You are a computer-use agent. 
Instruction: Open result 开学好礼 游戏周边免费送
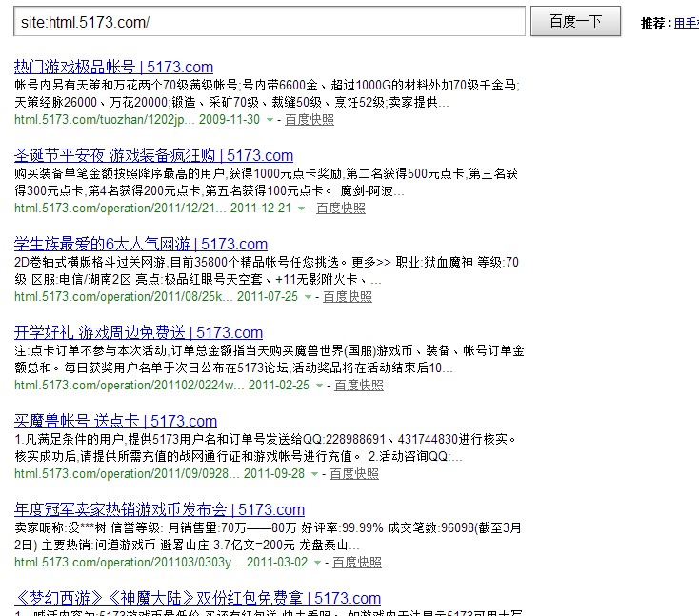[138, 332]
